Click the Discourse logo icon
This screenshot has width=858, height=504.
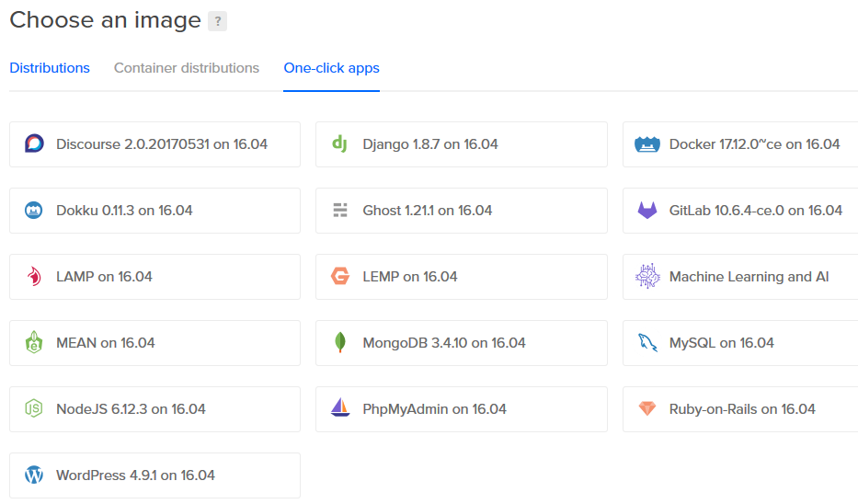pos(34,144)
